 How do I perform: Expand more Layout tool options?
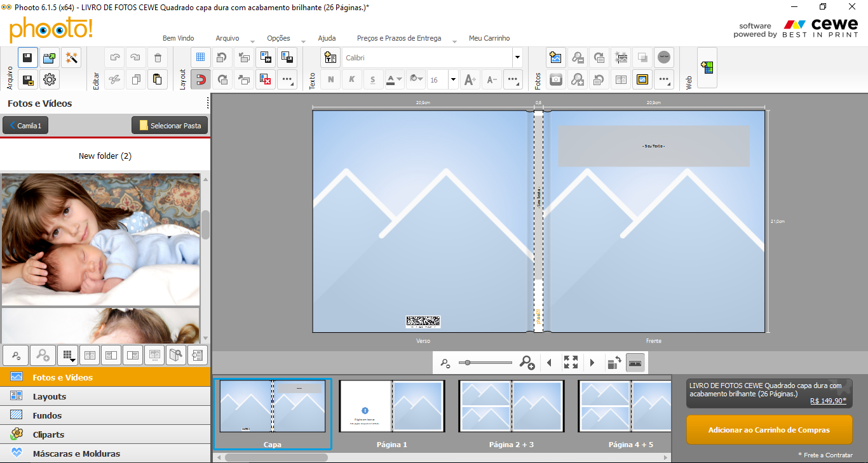pos(287,79)
